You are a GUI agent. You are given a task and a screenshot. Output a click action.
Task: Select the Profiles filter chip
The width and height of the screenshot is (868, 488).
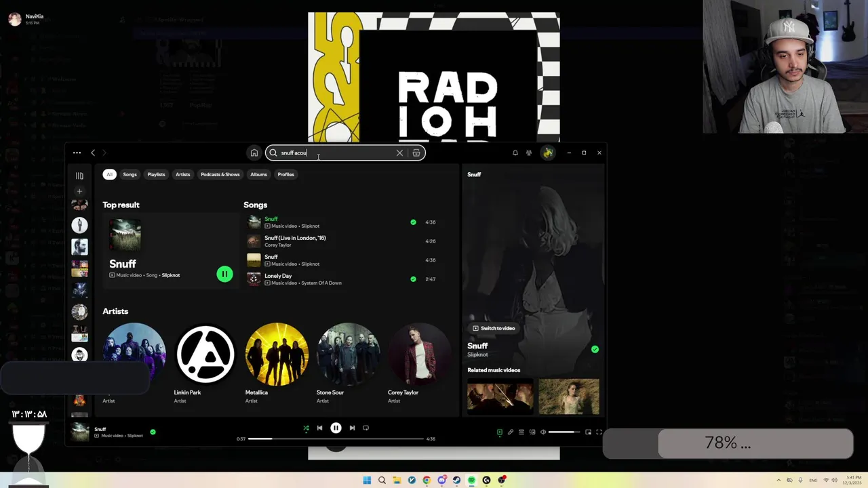tap(285, 174)
